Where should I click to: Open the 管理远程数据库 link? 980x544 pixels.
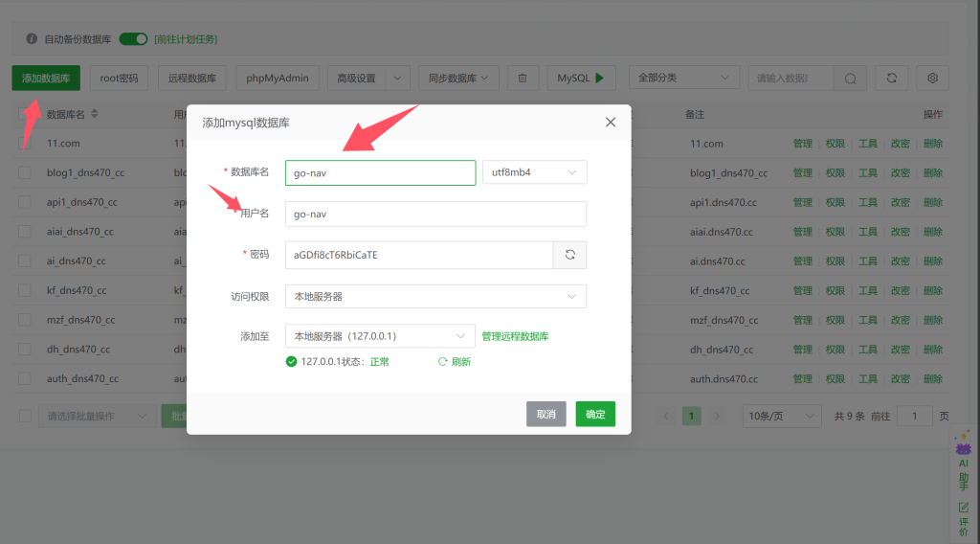click(515, 336)
